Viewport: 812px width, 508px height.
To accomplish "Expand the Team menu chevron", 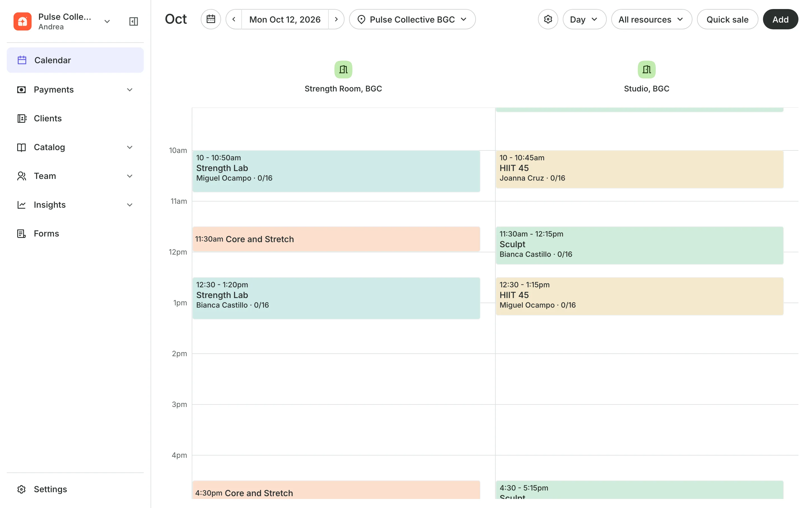I will pyautogui.click(x=129, y=176).
